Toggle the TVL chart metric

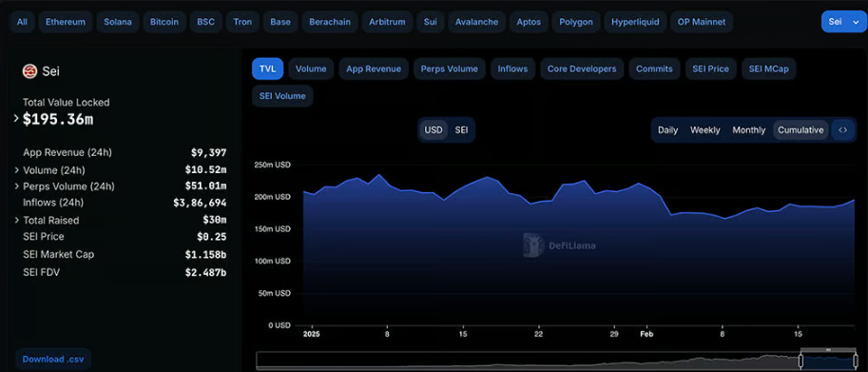[x=267, y=69]
